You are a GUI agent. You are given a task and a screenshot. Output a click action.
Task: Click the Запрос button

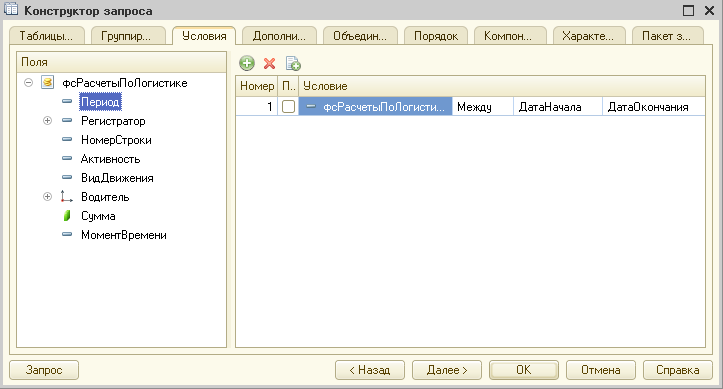[44, 370]
